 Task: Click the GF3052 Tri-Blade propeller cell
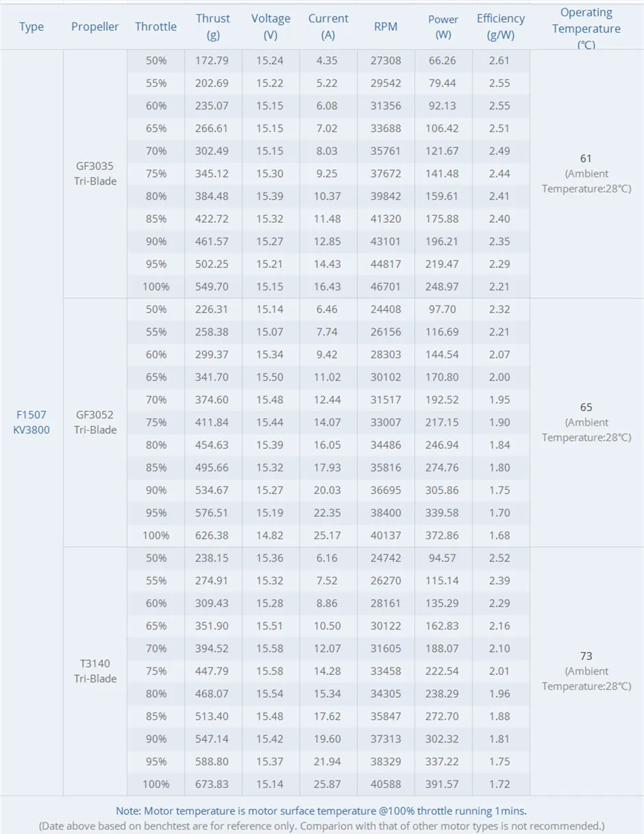pos(95,422)
